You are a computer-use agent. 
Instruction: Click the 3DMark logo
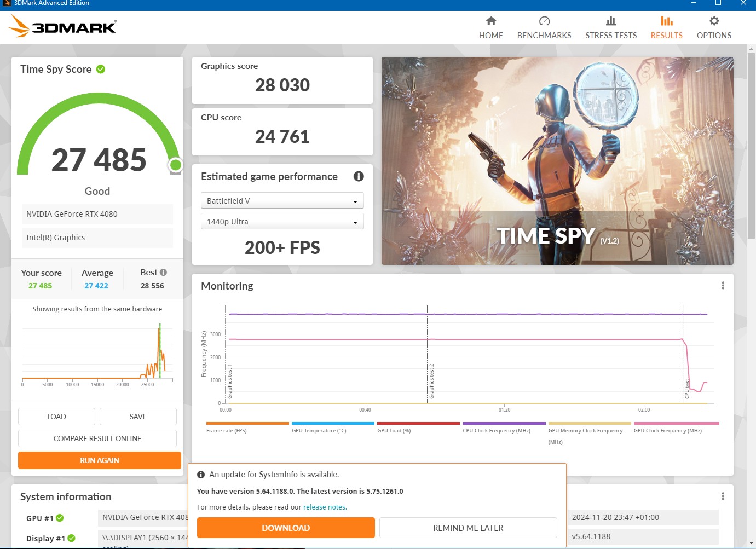[63, 26]
